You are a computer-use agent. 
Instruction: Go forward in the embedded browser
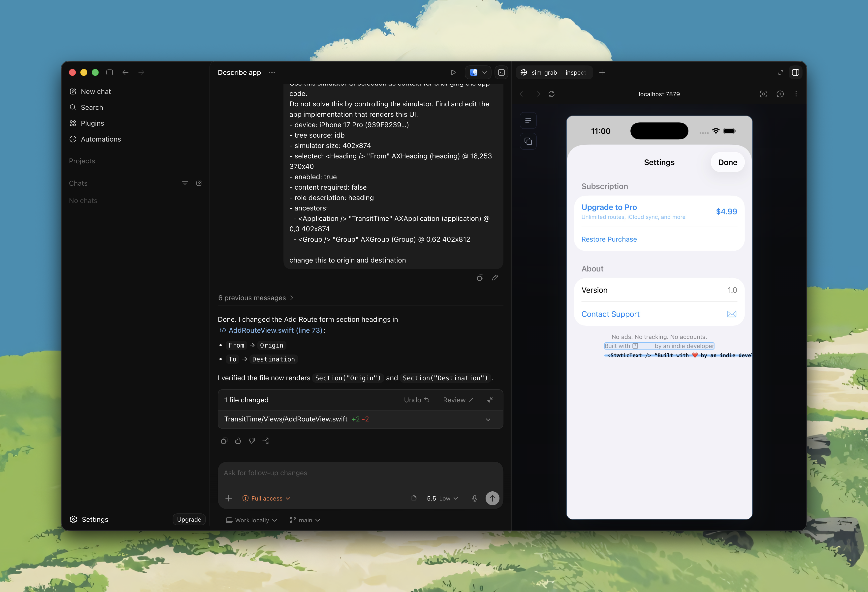537,94
